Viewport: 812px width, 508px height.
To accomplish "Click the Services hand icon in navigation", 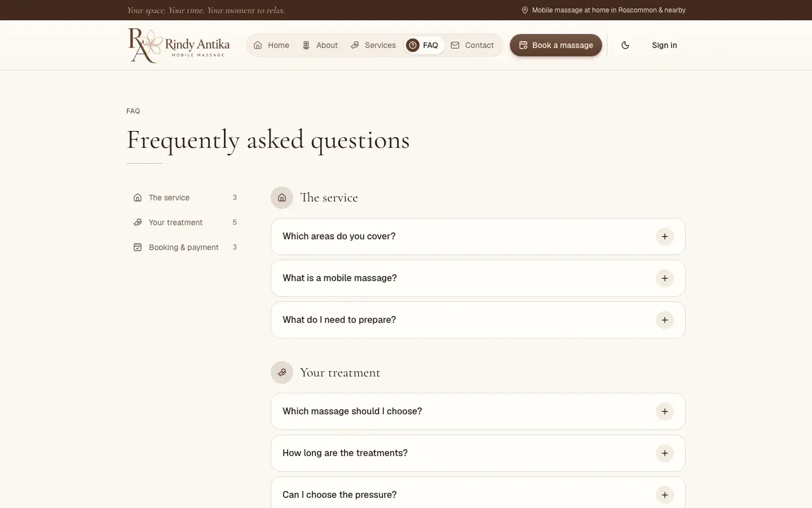I will pos(355,45).
